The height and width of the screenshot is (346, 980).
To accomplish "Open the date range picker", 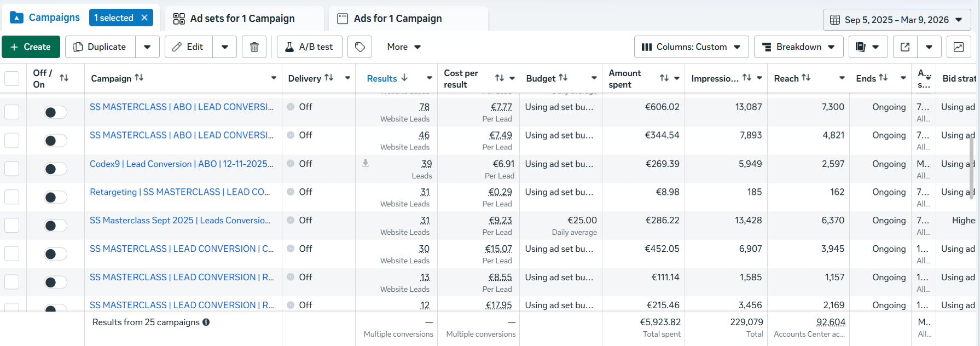I will pos(896,20).
